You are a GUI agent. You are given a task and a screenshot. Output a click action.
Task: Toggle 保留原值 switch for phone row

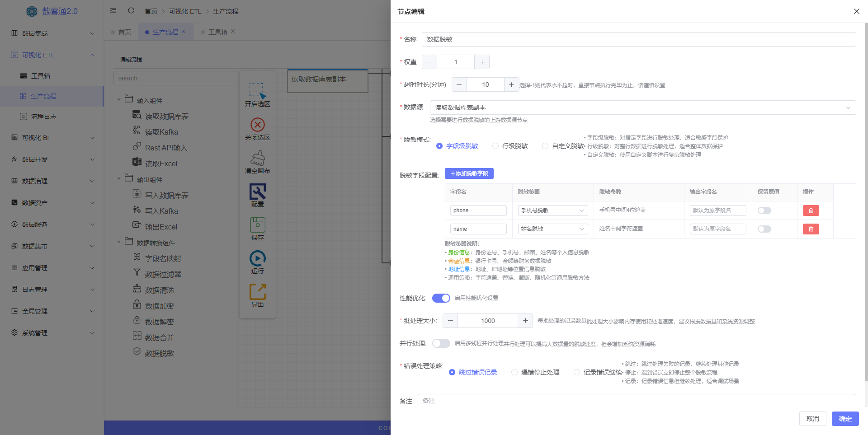tap(764, 210)
